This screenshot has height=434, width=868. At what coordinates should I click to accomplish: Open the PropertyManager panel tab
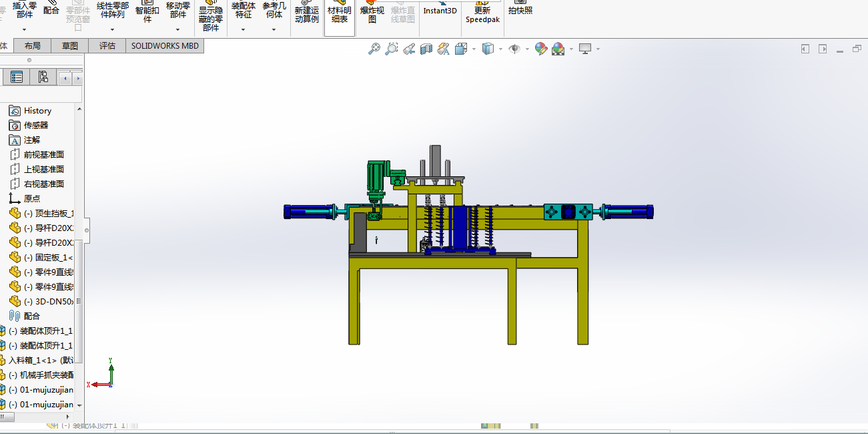tap(17, 77)
